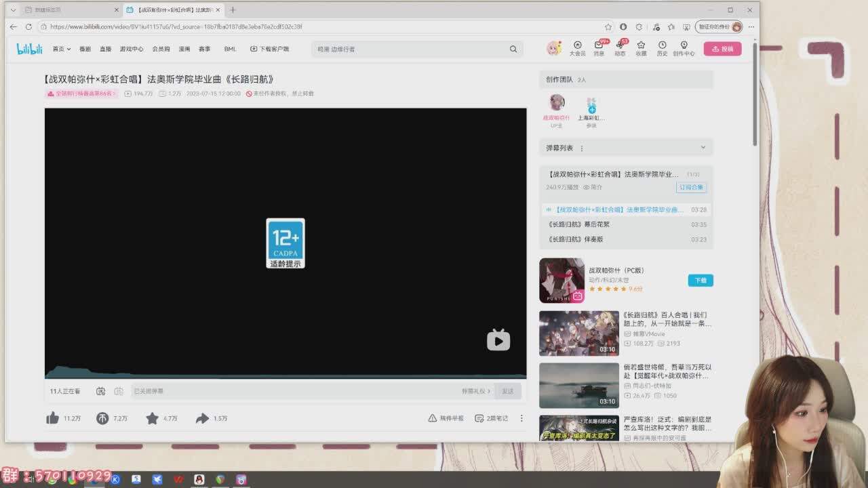
Task: Like the video with thumbs-up icon
Action: [x=52, y=418]
